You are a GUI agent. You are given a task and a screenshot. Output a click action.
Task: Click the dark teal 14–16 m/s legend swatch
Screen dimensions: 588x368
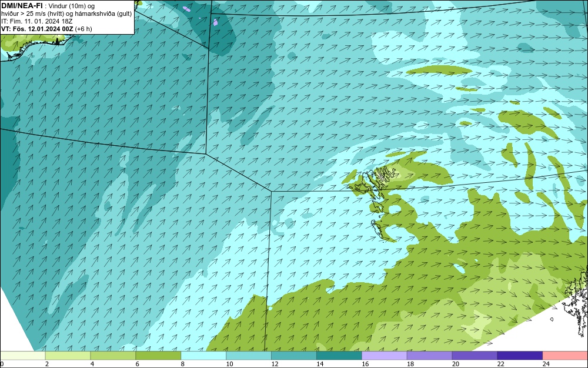[339, 356]
